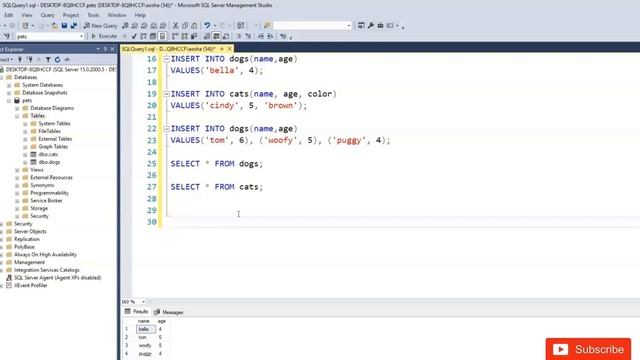Image resolution: width=640 pixels, height=360 pixels.
Task: Click the Copy toolbar icon
Action: pyautogui.click(x=185, y=25)
